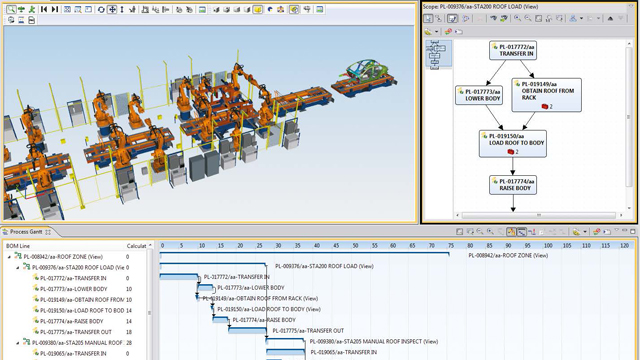
Task: Open the dropdown next to Gantt yellow tag icon
Action: coord(585,232)
